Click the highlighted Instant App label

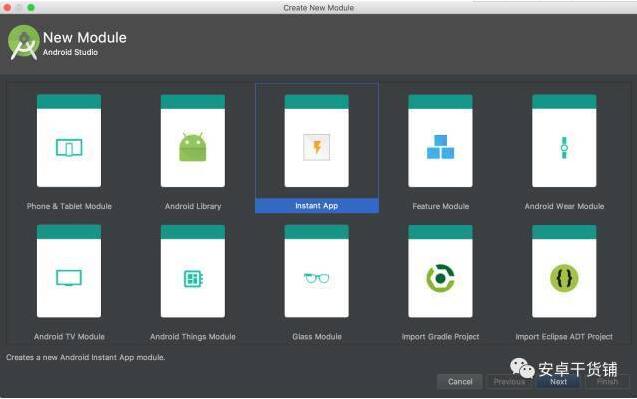pyautogui.click(x=316, y=206)
